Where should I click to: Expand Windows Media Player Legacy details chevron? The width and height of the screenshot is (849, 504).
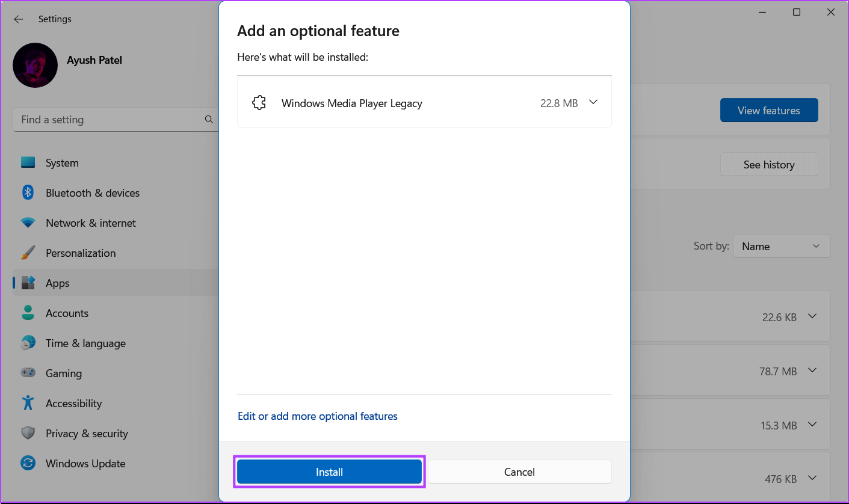click(x=593, y=102)
